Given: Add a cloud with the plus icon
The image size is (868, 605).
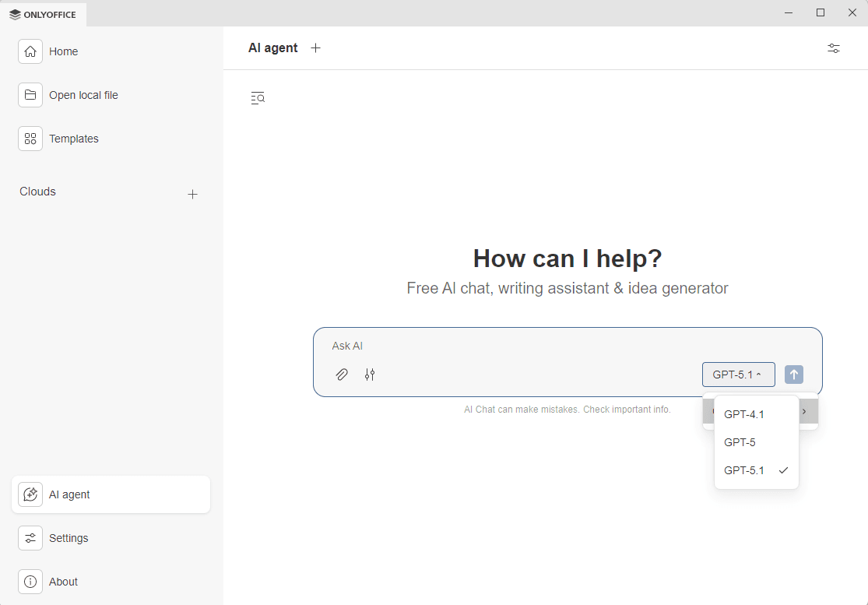Looking at the screenshot, I should click(193, 194).
